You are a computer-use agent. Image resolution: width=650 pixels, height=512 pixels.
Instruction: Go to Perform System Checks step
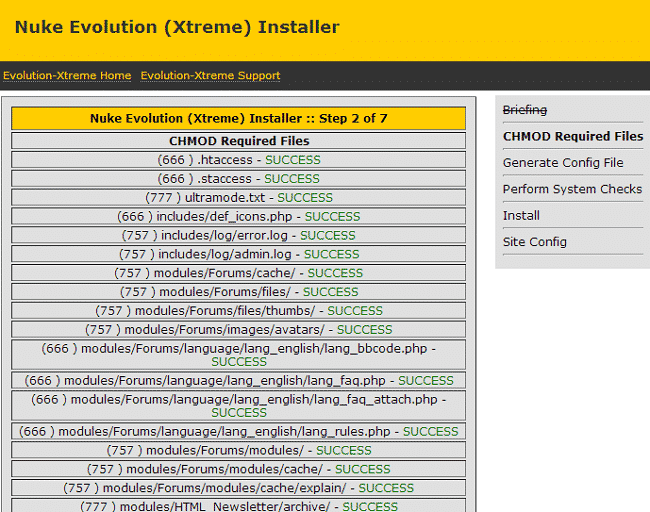(572, 189)
